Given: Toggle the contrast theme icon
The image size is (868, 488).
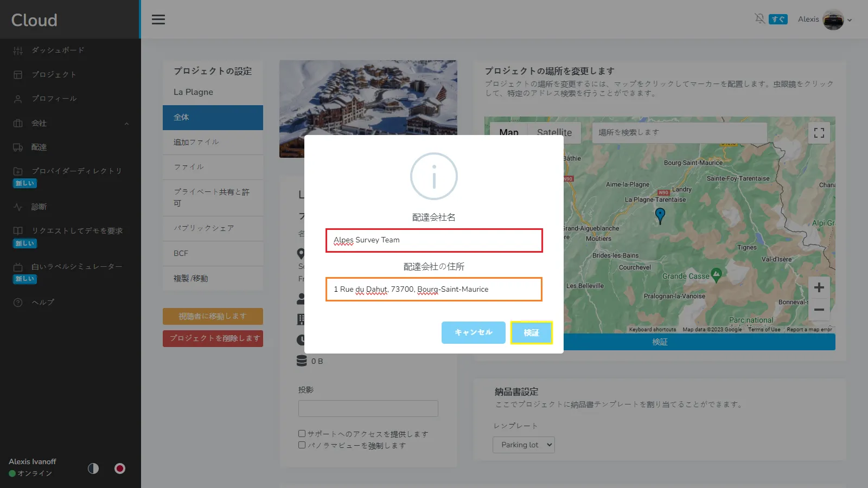Looking at the screenshot, I should pos(93,468).
